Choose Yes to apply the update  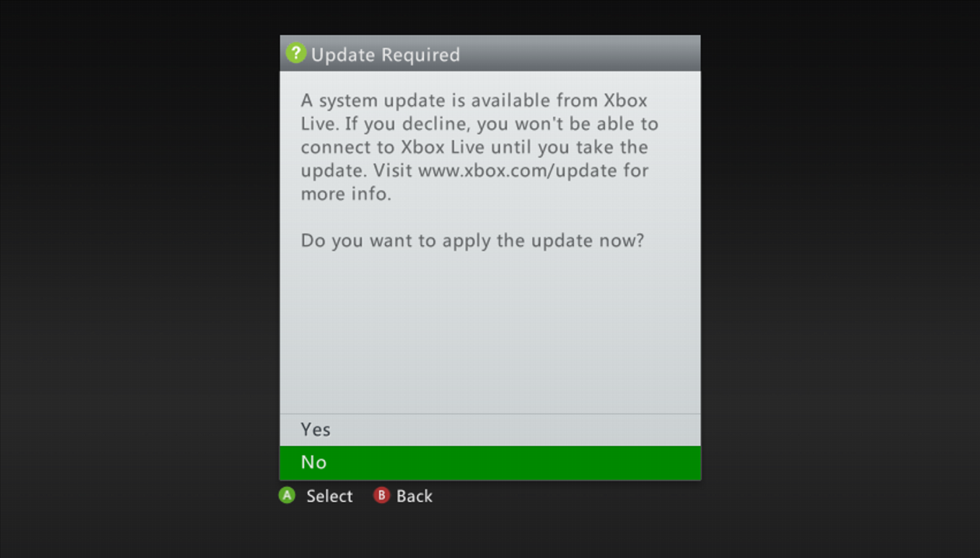click(x=490, y=430)
